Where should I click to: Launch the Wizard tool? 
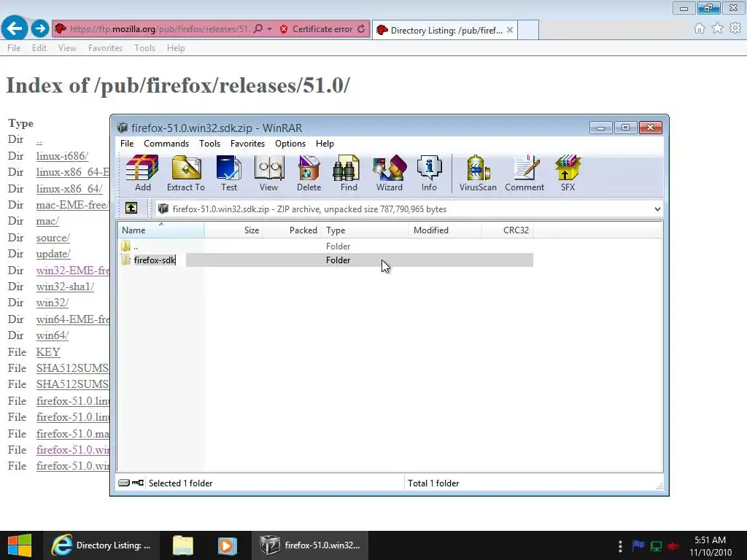coord(390,174)
